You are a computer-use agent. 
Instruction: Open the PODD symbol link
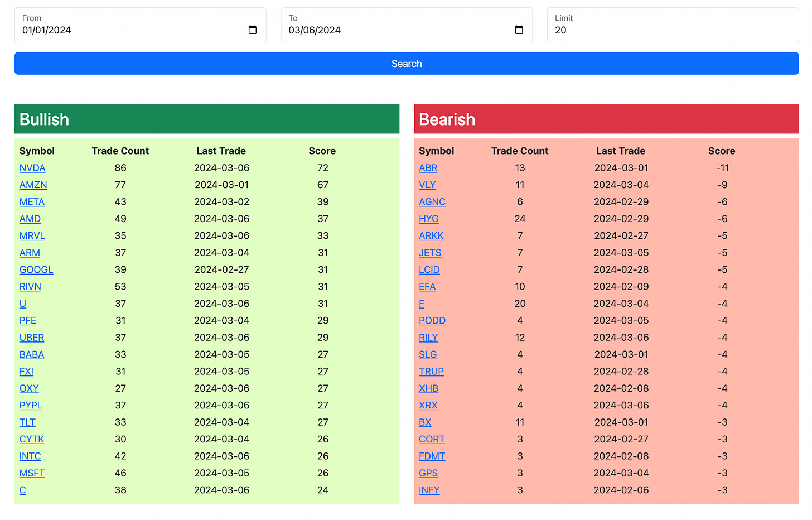(x=432, y=321)
